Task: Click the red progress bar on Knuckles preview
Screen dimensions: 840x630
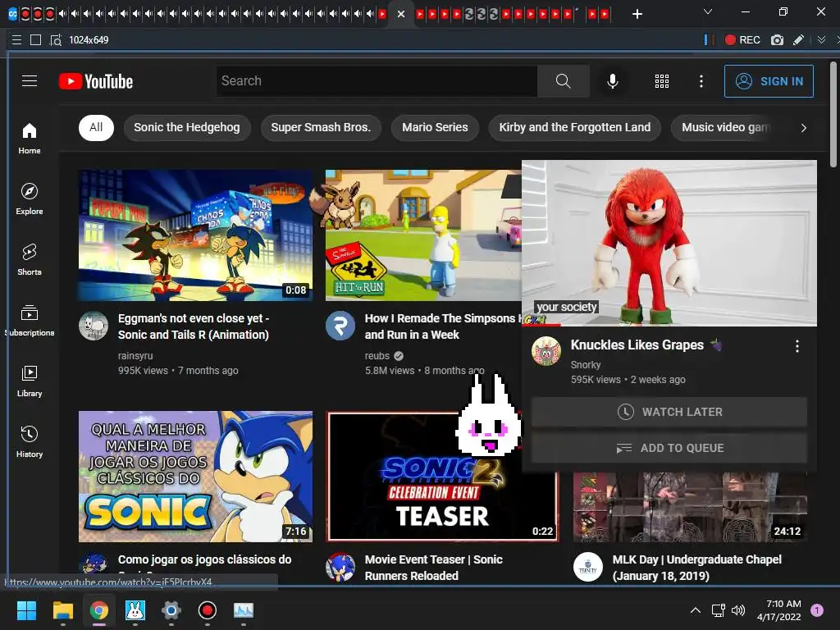Action: click(541, 325)
